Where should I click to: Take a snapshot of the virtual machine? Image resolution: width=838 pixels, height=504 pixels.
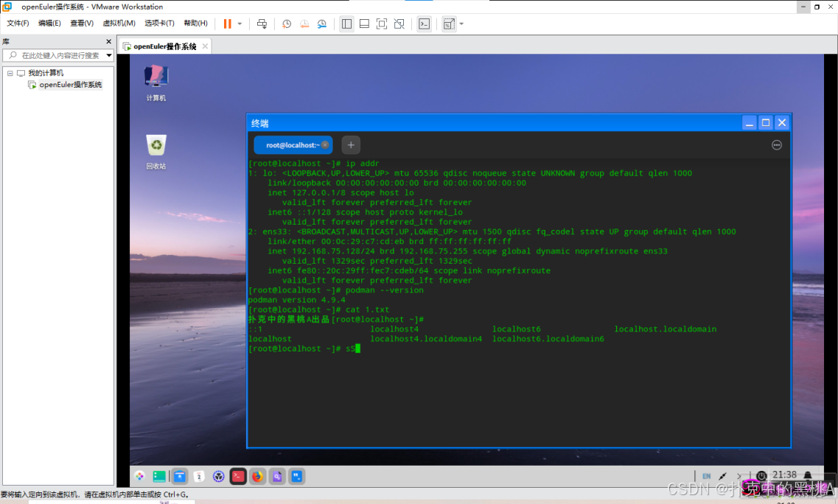pyautogui.click(x=287, y=24)
